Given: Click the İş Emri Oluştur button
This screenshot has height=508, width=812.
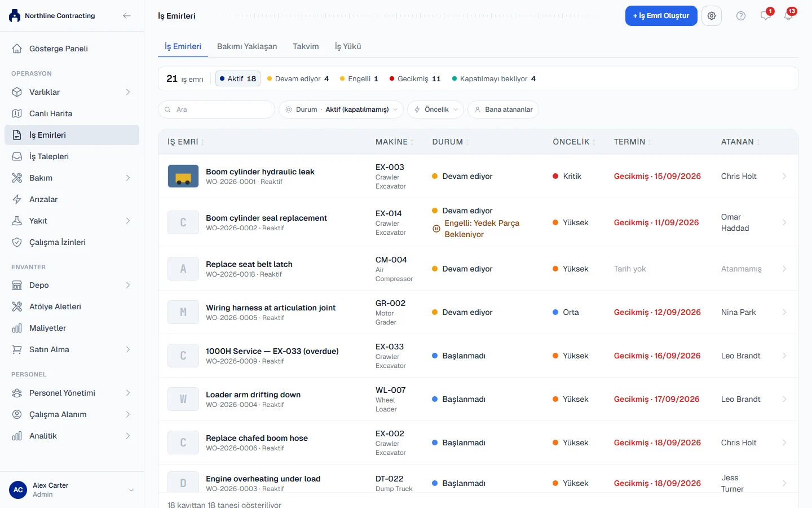Looking at the screenshot, I should 661,16.
